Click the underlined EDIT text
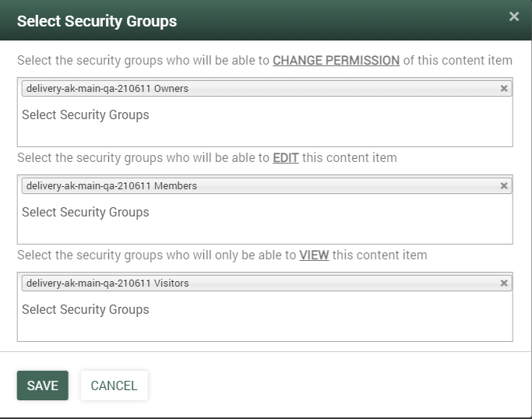The height and width of the screenshot is (419, 532). click(x=286, y=158)
